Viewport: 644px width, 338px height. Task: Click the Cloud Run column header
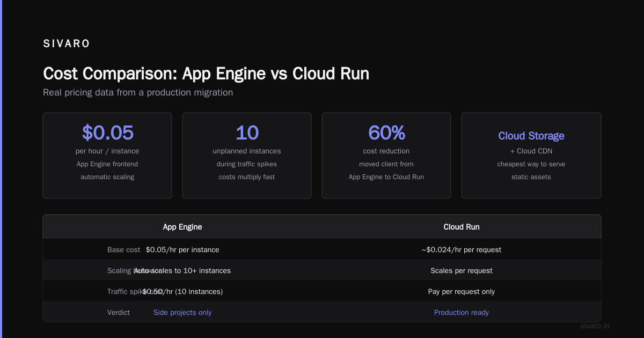tap(462, 227)
